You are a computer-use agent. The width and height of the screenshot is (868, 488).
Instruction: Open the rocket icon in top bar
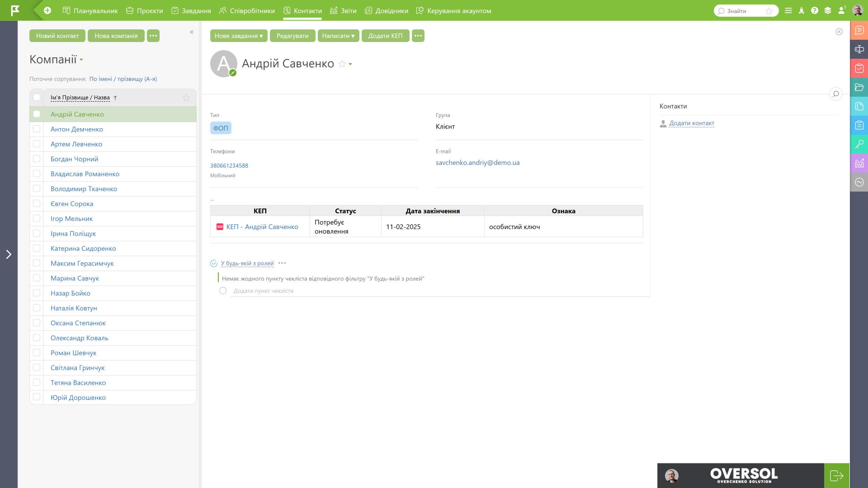coord(801,10)
